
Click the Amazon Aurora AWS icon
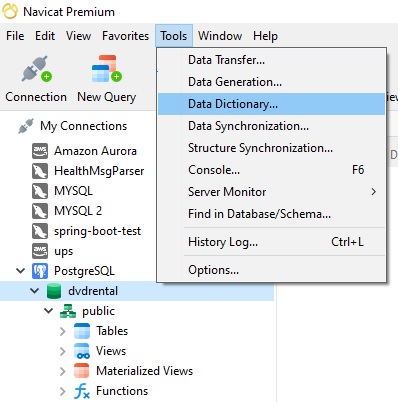[x=40, y=151]
